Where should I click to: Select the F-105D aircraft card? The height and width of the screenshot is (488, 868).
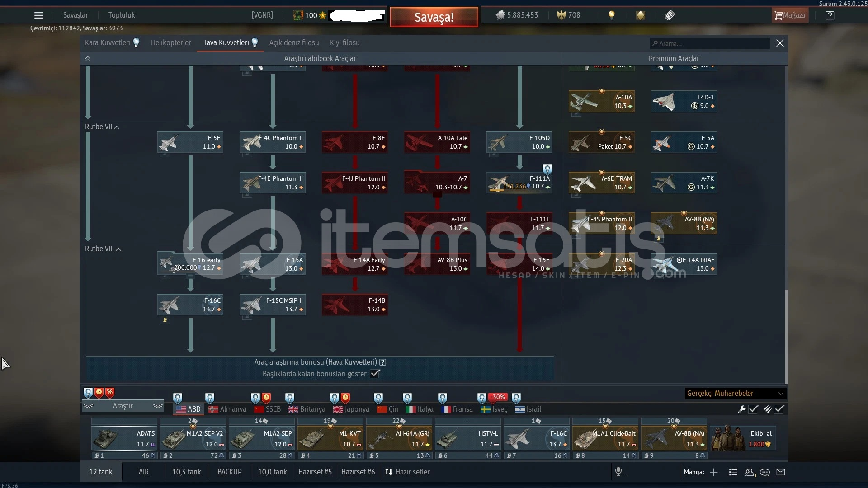click(x=519, y=142)
